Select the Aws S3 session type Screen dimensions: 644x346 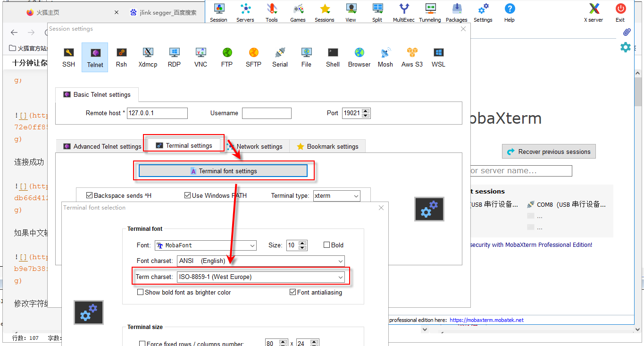(412, 57)
